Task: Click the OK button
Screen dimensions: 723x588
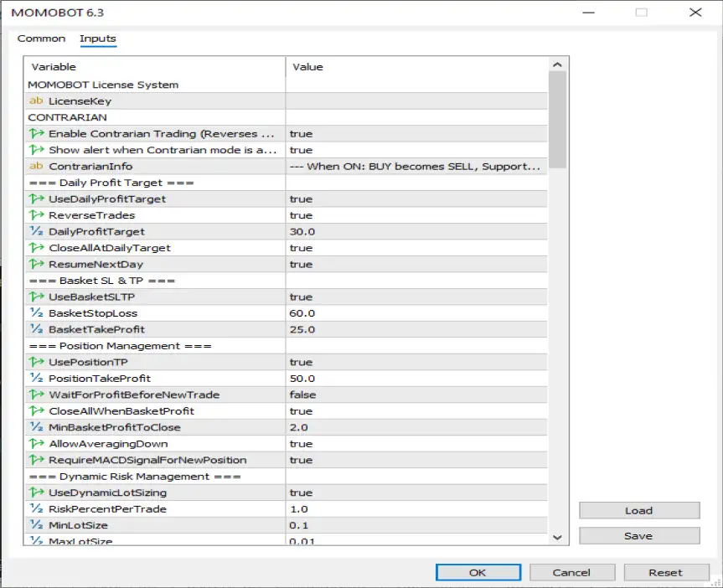Action: (478, 573)
